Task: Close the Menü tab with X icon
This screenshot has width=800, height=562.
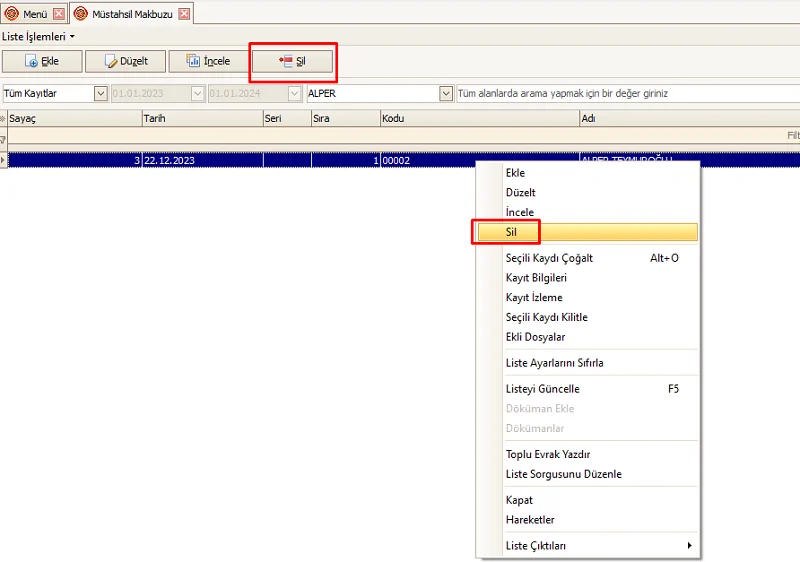Action: coord(58,14)
